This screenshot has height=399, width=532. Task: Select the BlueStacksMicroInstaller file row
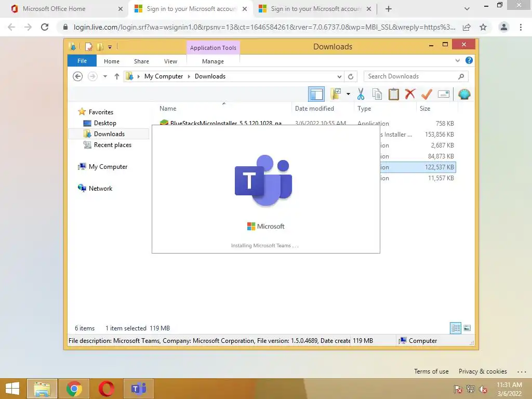point(307,122)
